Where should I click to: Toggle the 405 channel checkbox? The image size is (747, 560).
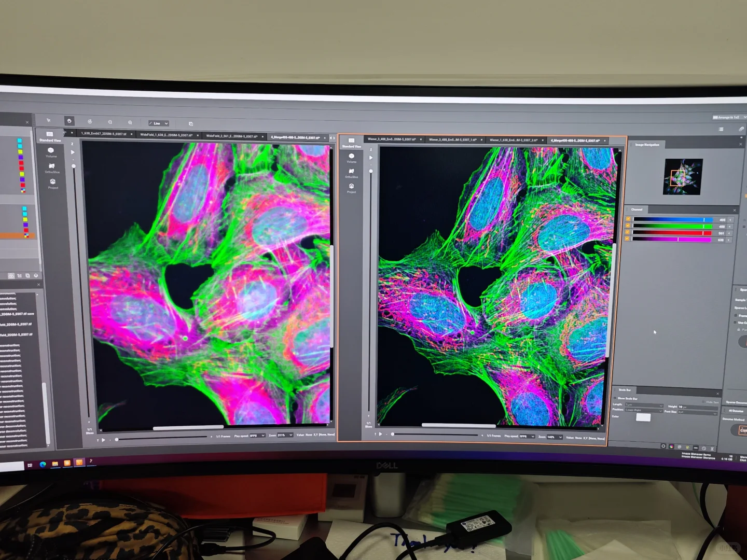tap(628, 219)
